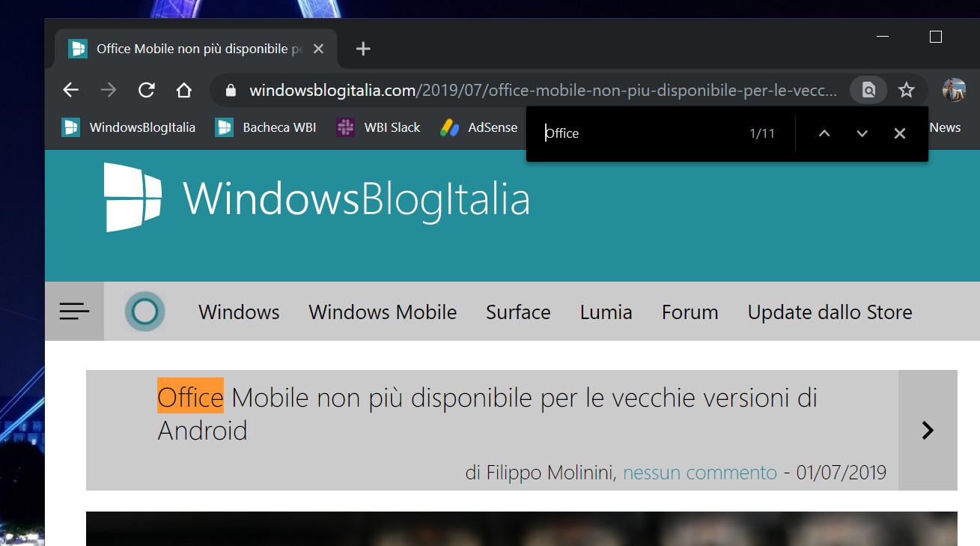Screen dimensions: 980x546
Task: Click the Cortana circle icon
Action: (x=144, y=312)
